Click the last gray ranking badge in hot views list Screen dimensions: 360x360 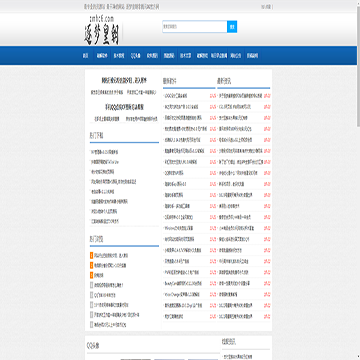point(91,324)
